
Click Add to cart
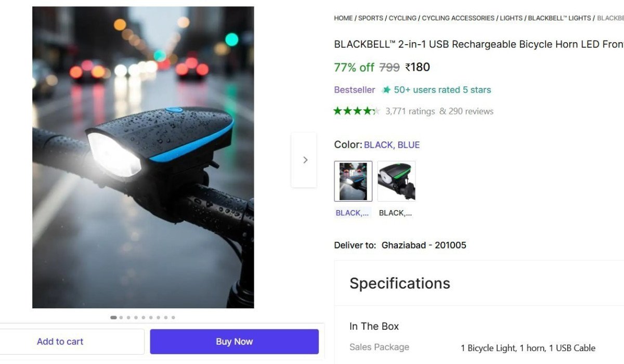(x=60, y=341)
